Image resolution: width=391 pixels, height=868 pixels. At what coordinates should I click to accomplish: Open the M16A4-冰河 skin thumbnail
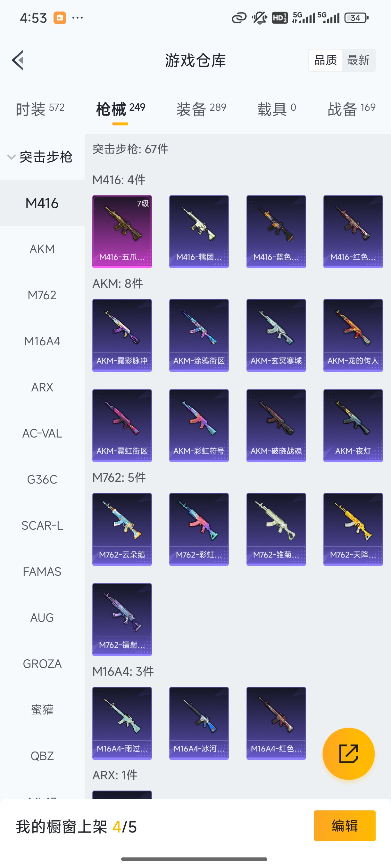[199, 723]
